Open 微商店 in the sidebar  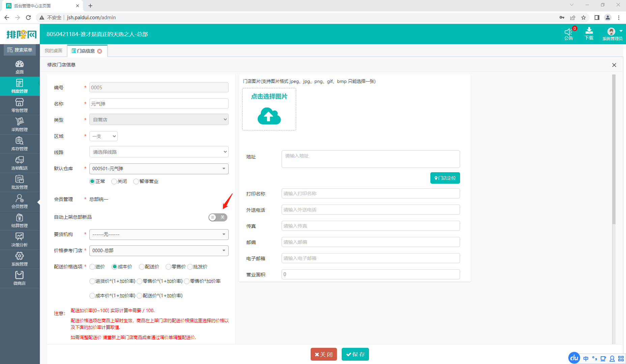(20, 278)
